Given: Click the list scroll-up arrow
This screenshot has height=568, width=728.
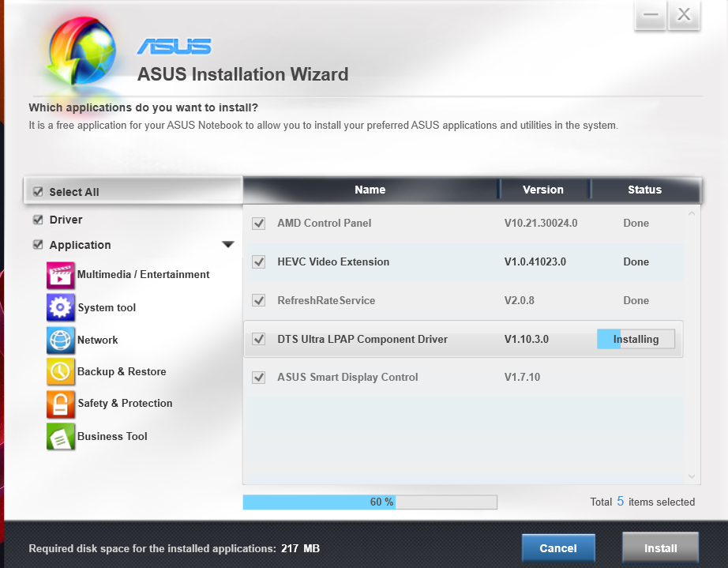Looking at the screenshot, I should pyautogui.click(x=692, y=213).
